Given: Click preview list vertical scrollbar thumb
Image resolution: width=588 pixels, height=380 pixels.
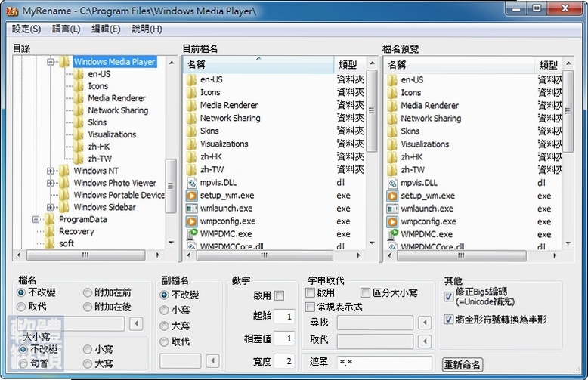Looking at the screenshot, I should coord(568,111).
